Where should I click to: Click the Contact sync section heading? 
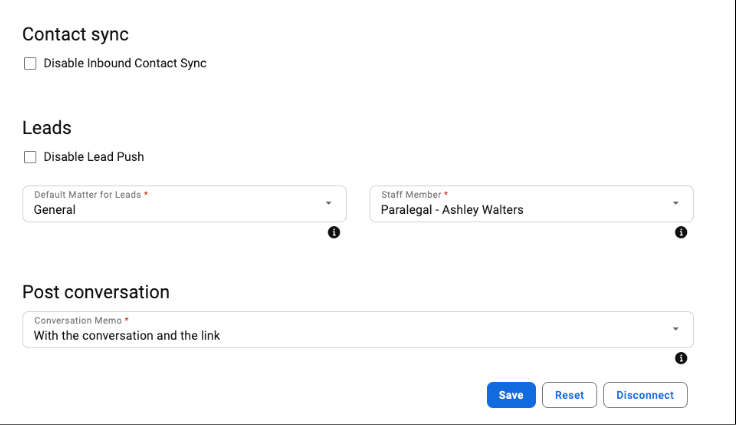[x=76, y=34]
